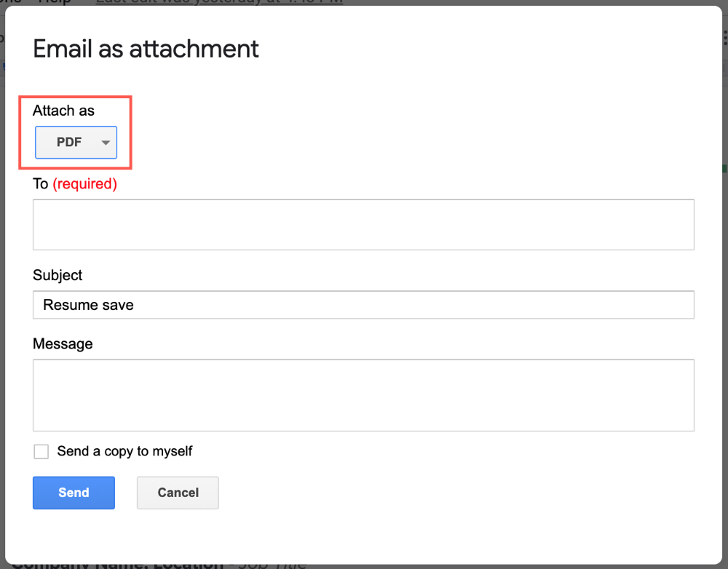
Task: Click inside the Message body area
Action: [364, 395]
